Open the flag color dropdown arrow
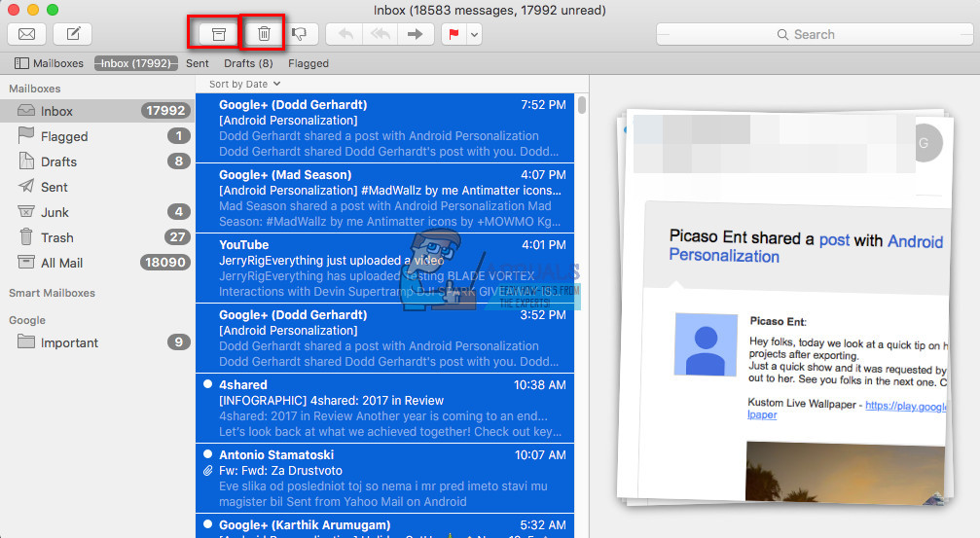Screen dimensions: 980x538 click(x=474, y=34)
